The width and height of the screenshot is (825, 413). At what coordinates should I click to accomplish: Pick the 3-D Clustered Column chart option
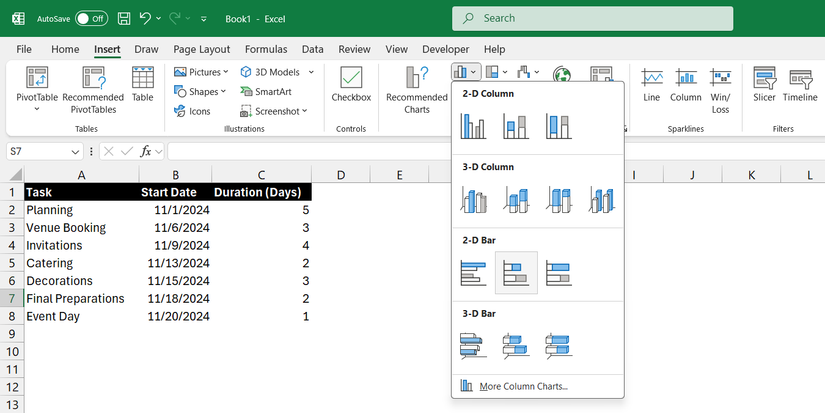(x=473, y=200)
